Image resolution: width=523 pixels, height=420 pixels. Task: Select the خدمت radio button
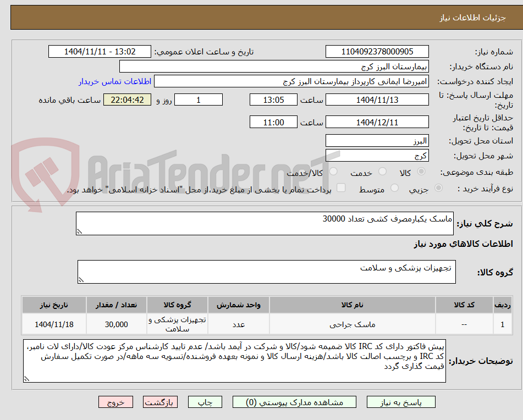click(x=383, y=172)
